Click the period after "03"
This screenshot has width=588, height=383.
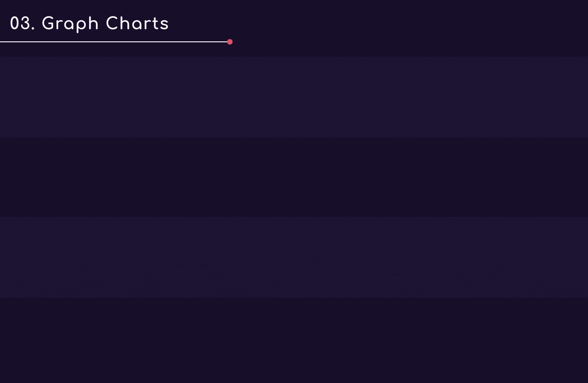33,29
